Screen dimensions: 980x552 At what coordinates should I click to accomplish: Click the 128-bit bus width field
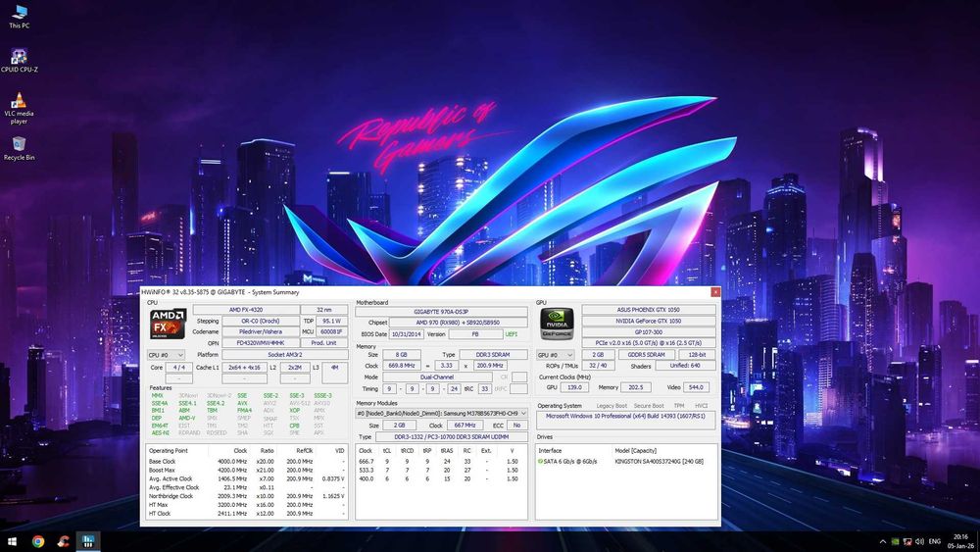tap(697, 355)
